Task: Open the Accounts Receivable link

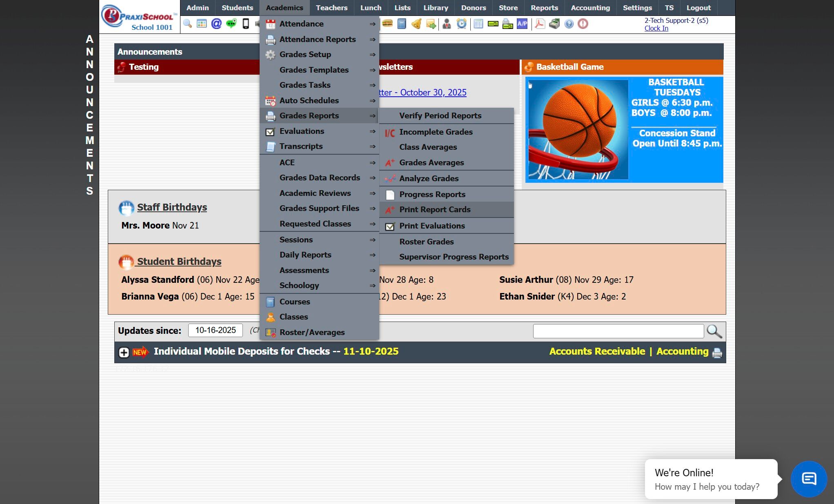Action: click(597, 351)
